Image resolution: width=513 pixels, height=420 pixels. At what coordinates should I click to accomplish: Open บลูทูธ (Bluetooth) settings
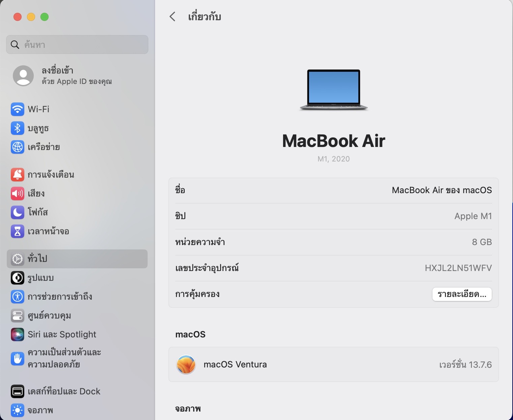pos(18,128)
